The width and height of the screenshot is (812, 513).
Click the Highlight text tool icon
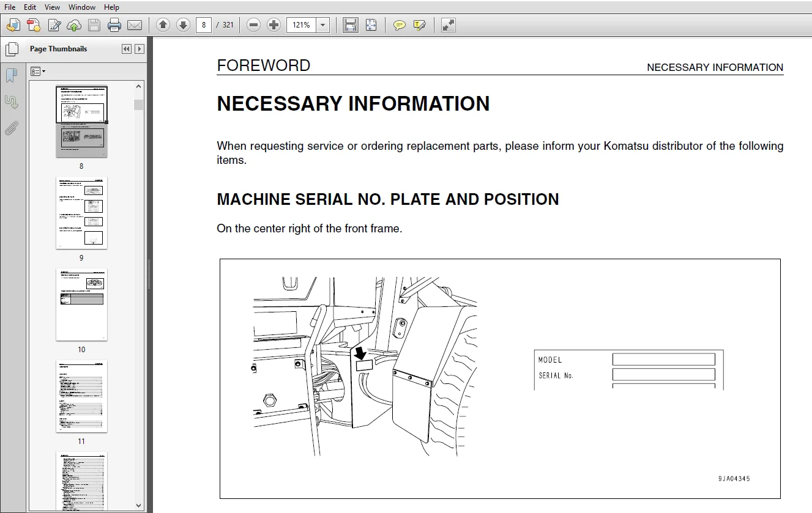coord(420,25)
